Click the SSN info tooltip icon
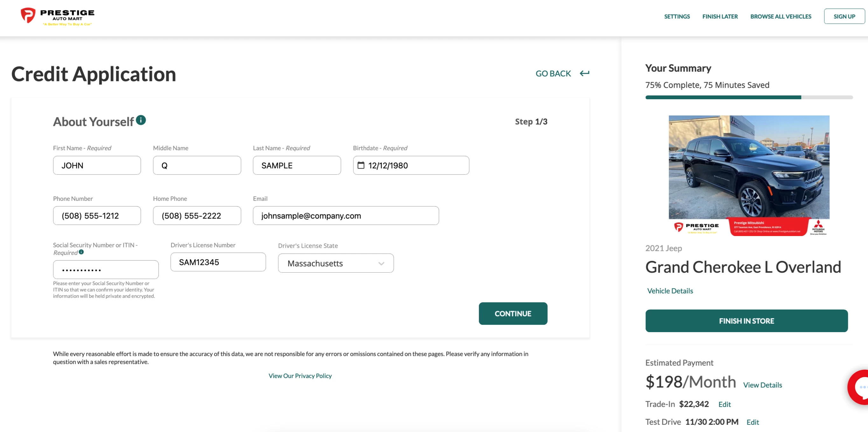The height and width of the screenshot is (432, 868). pyautogui.click(x=81, y=252)
